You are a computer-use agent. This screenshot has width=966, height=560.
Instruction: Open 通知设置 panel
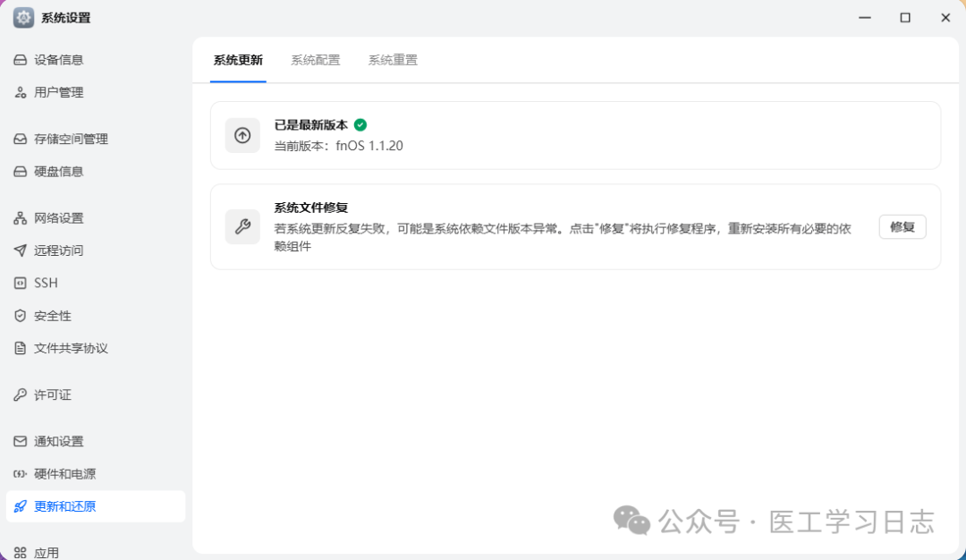pos(55,441)
